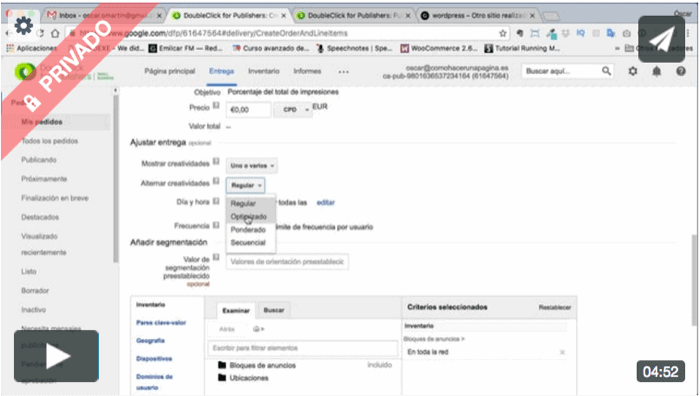Click the Google Translate extension icon

tap(611, 33)
